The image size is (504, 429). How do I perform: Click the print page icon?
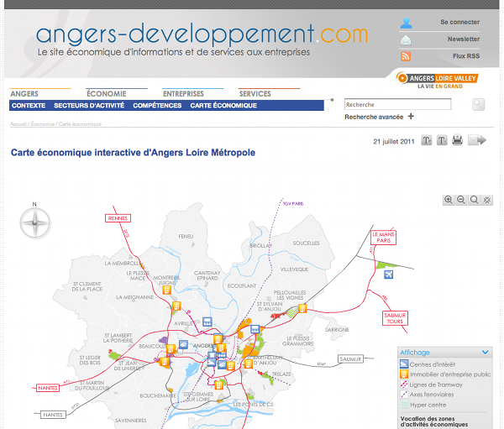tap(457, 140)
